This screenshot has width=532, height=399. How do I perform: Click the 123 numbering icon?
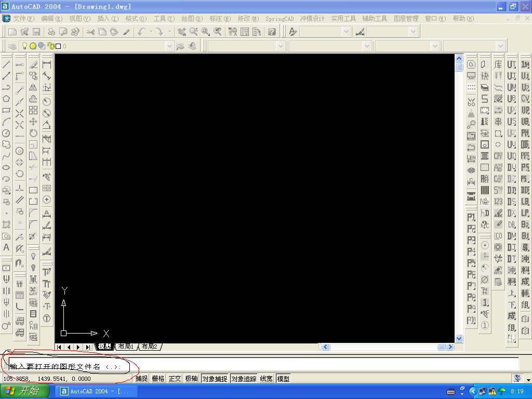coord(498,202)
